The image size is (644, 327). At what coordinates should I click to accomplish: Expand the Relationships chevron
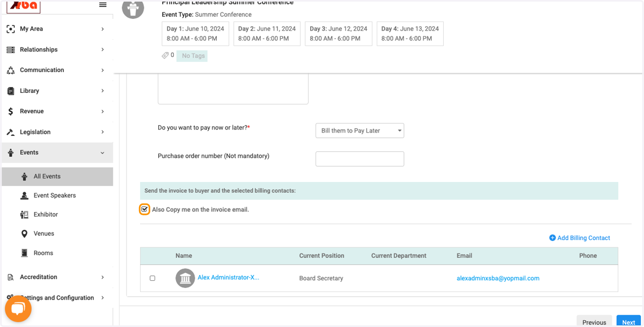[x=103, y=49]
